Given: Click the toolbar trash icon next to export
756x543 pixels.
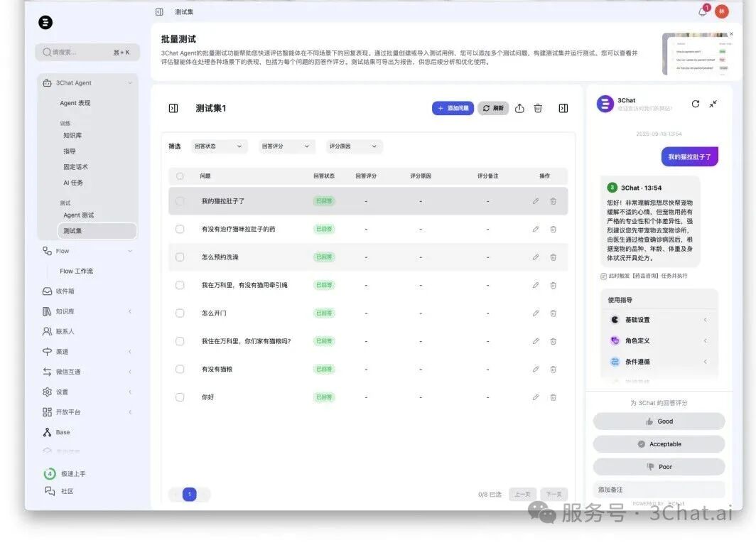Looking at the screenshot, I should pos(538,108).
